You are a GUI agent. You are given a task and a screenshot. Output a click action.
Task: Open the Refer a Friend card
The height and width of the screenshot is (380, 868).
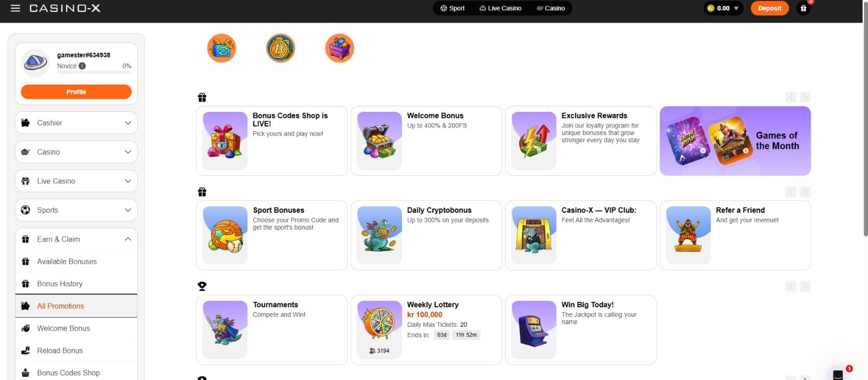coord(735,236)
